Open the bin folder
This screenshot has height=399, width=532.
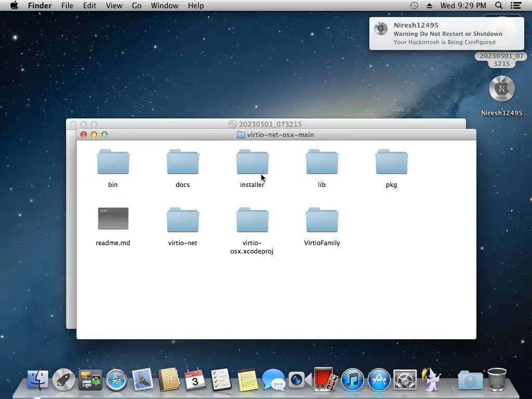113,162
